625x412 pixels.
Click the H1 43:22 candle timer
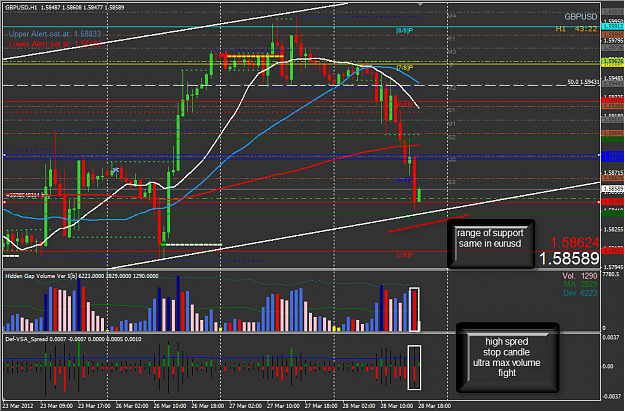pos(576,29)
